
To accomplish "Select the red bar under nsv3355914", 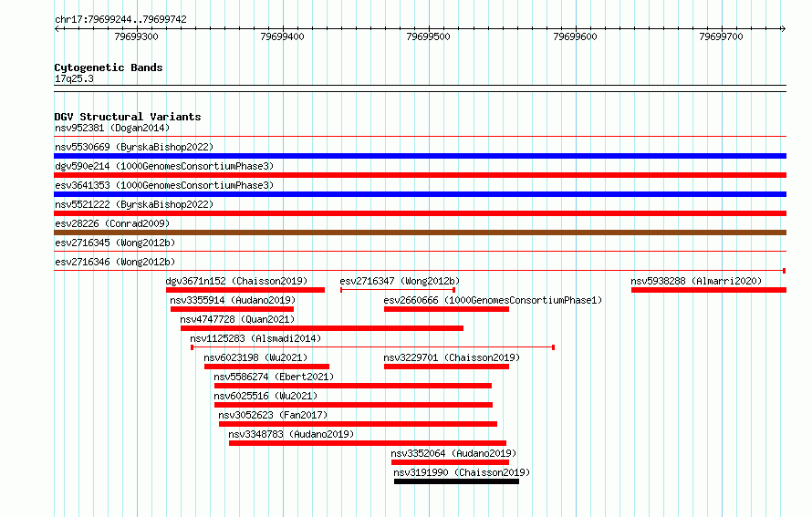I will [232, 309].
